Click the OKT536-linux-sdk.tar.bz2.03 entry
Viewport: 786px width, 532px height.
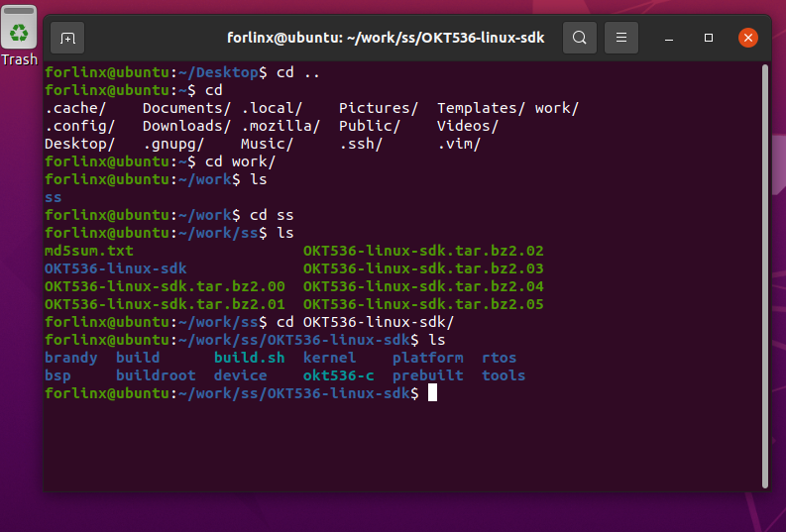[x=423, y=268]
